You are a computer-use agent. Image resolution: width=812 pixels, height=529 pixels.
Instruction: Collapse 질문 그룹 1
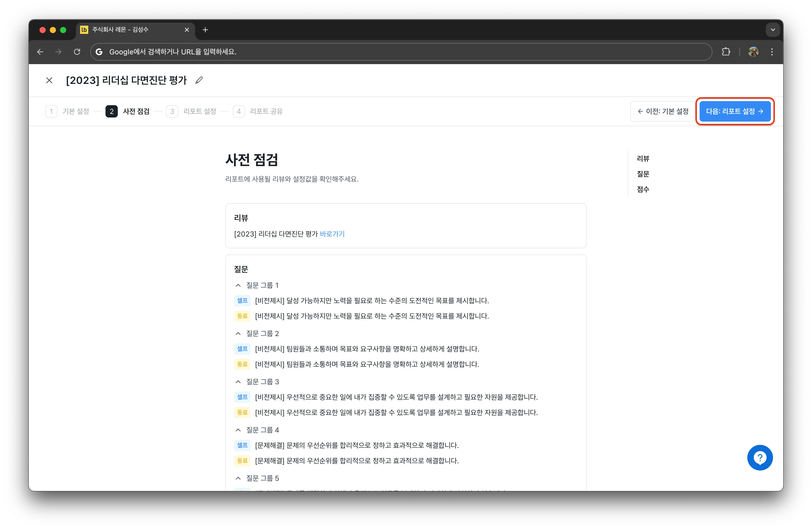238,285
